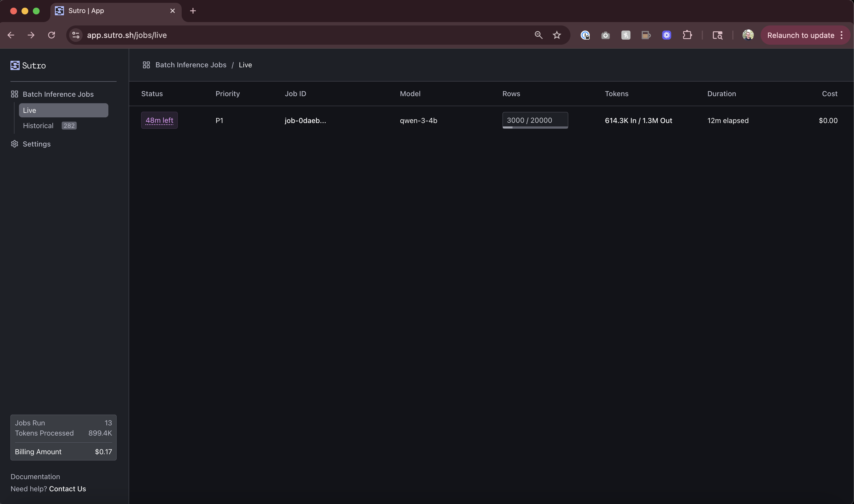The image size is (854, 504).
Task: Click the address bar URL
Action: point(127,35)
